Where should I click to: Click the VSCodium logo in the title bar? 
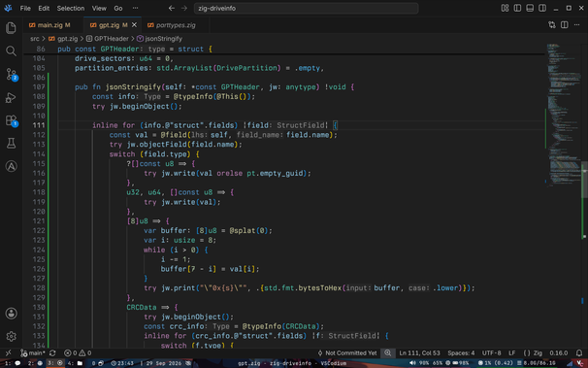point(8,8)
